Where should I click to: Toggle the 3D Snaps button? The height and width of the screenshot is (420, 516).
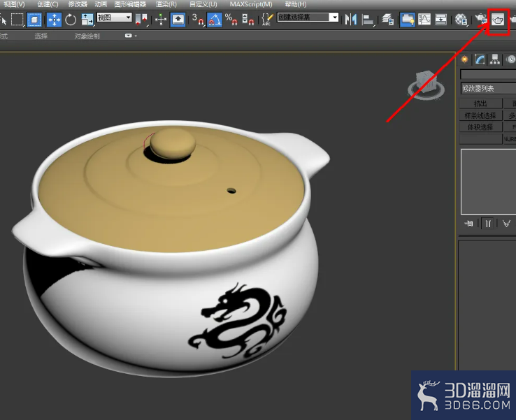(197, 20)
